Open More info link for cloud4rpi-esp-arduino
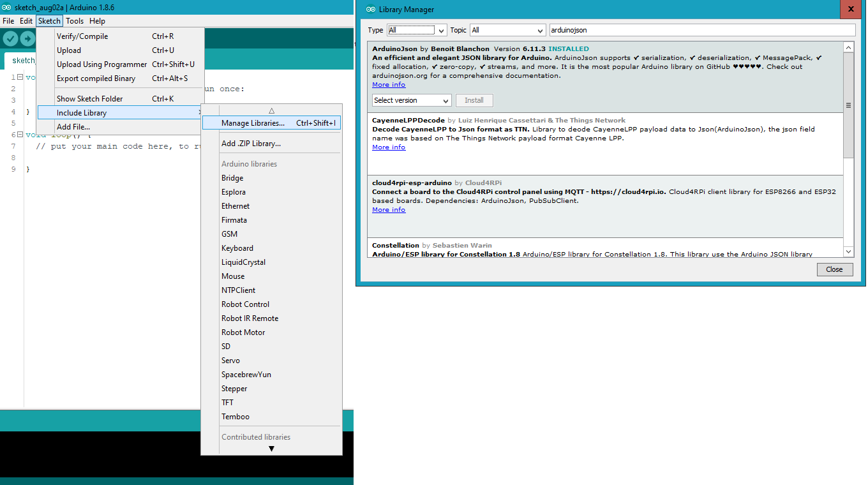868x485 pixels. point(389,209)
